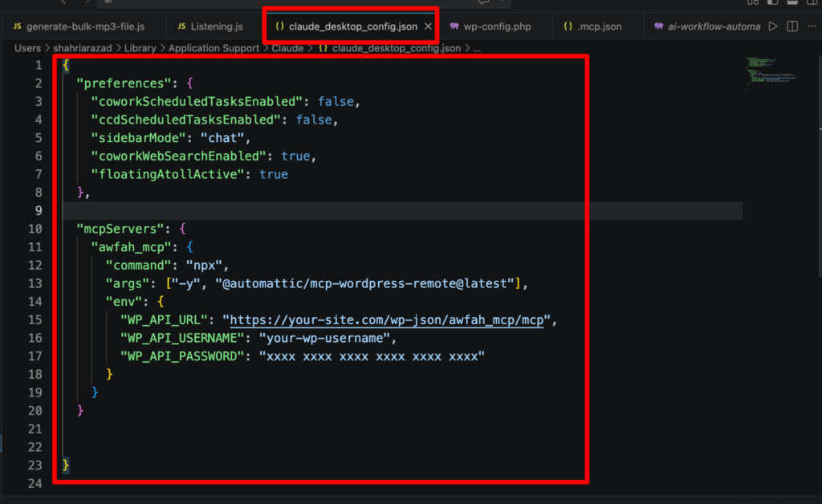Open the shahriarazad breadcrumb folder
The width and height of the screenshot is (822, 504).
tap(83, 48)
